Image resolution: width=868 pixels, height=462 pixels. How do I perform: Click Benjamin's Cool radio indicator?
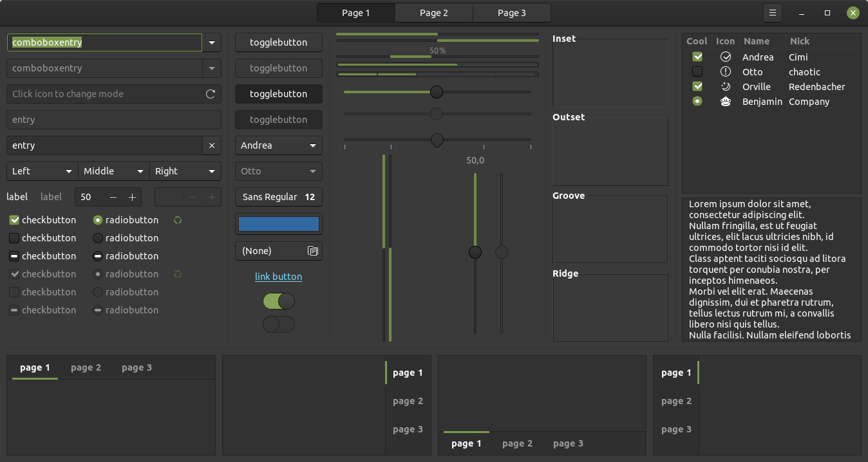coord(697,102)
